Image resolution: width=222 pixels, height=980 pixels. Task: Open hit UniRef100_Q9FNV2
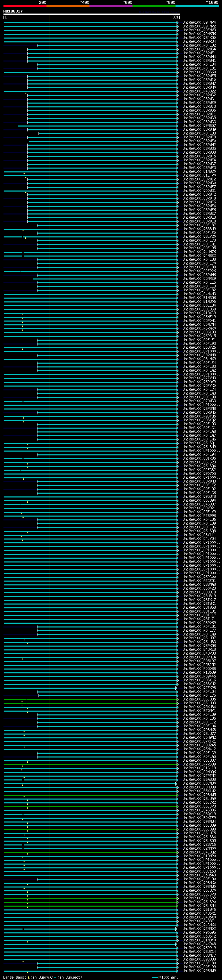pyautogui.click(x=199, y=26)
